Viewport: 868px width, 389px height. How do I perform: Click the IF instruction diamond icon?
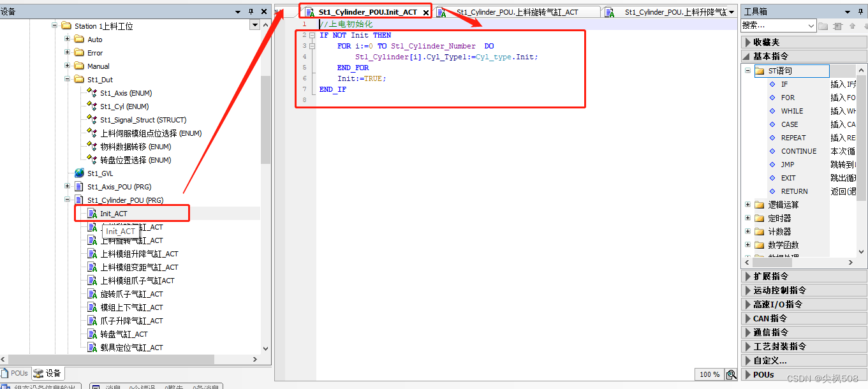(x=772, y=84)
